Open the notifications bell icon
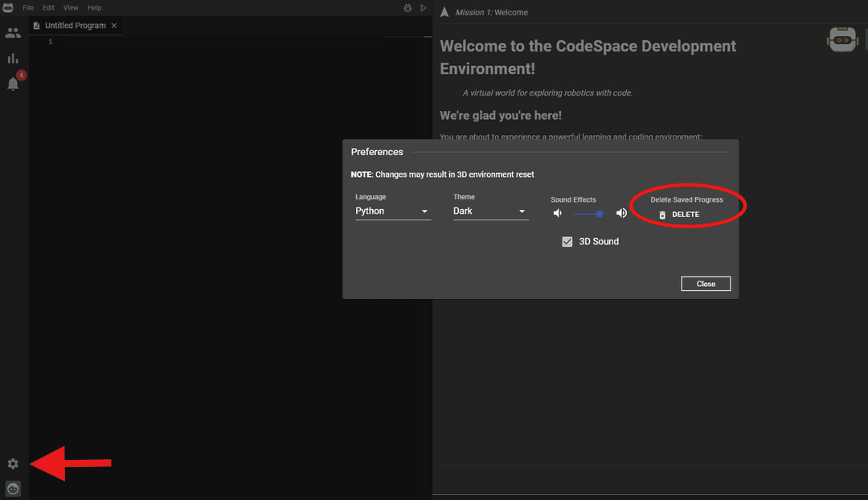This screenshot has width=868, height=500. [13, 84]
